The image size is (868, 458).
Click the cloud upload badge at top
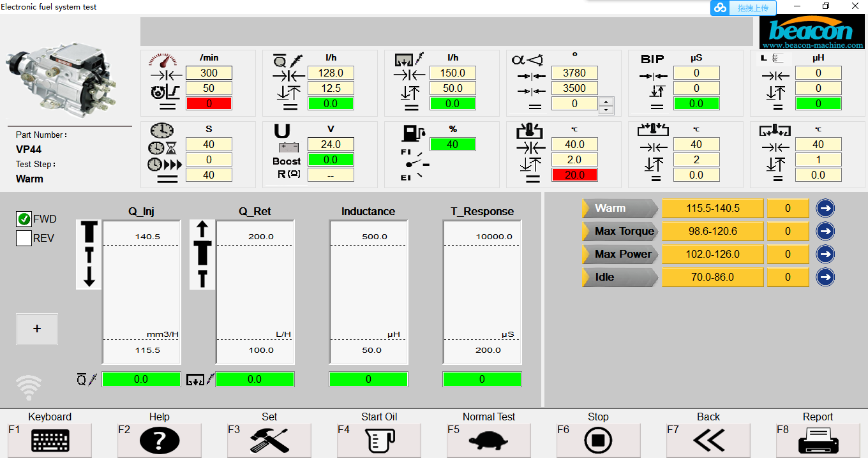(x=744, y=8)
